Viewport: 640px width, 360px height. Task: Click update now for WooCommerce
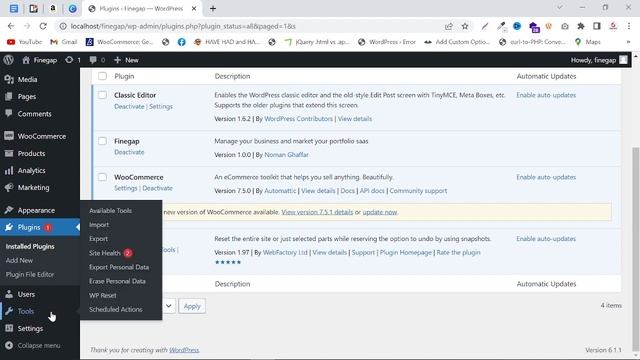[380, 212]
